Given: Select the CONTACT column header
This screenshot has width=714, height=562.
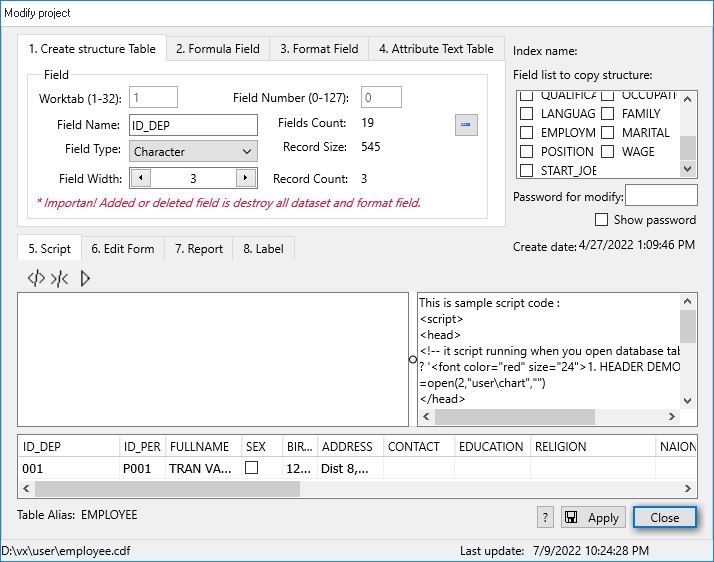Looking at the screenshot, I should pos(419,446).
